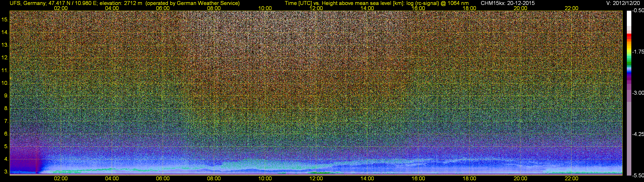Click the bottom axis time label 20:00
The height and width of the screenshot is (182, 644).
(x=521, y=179)
